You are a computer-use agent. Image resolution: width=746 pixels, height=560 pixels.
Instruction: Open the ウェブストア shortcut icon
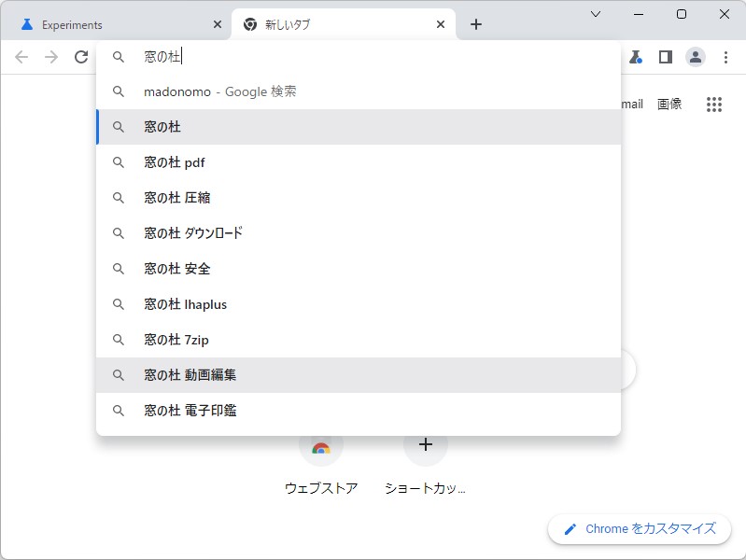(x=321, y=447)
